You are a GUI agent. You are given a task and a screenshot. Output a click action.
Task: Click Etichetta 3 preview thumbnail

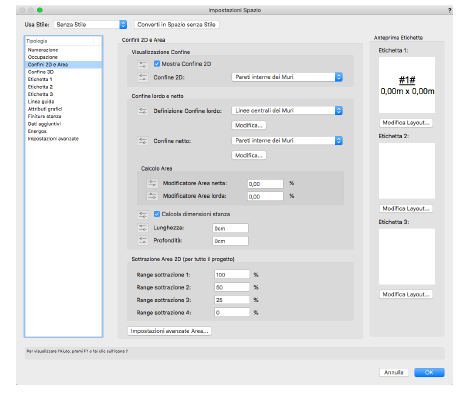coord(407,256)
